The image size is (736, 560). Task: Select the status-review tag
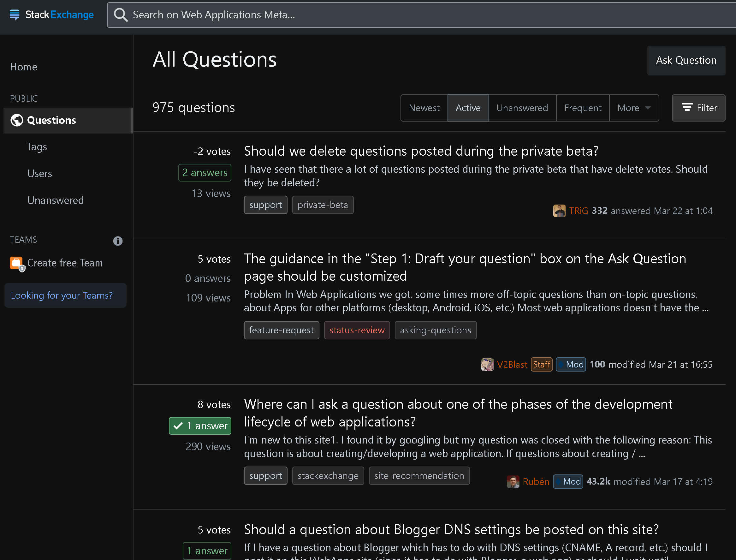(x=357, y=330)
